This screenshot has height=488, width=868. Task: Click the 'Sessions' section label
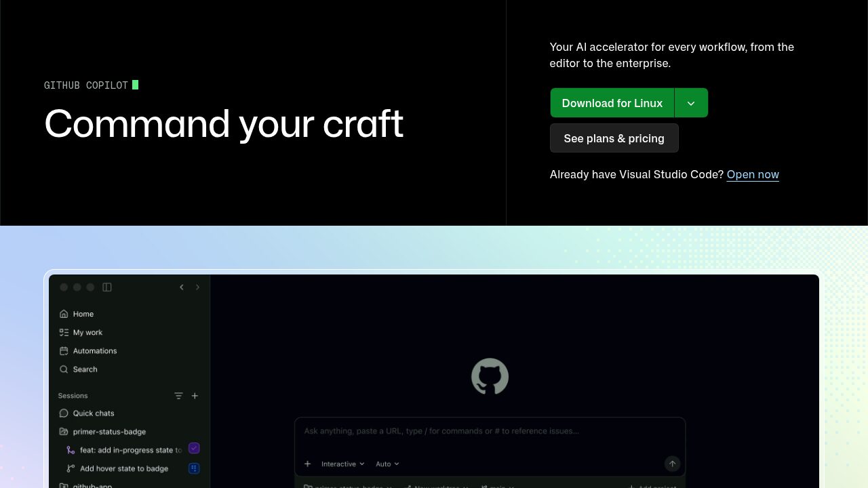pos(73,396)
